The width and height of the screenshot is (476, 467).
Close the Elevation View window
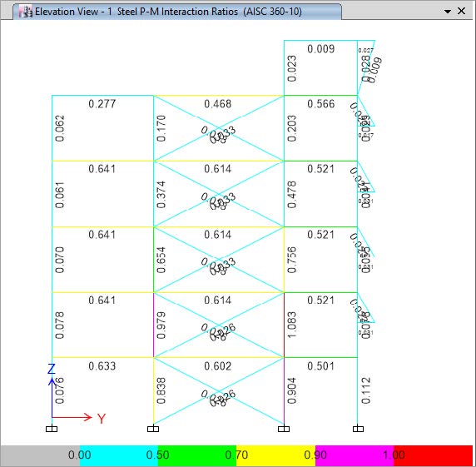[461, 11]
